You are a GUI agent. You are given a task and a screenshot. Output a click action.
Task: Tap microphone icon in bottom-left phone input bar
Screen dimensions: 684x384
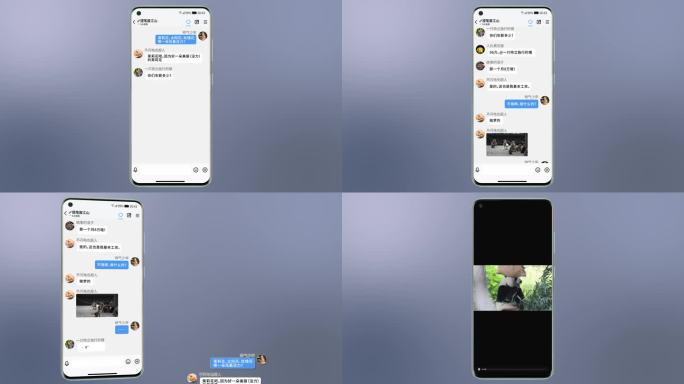pos(67,363)
